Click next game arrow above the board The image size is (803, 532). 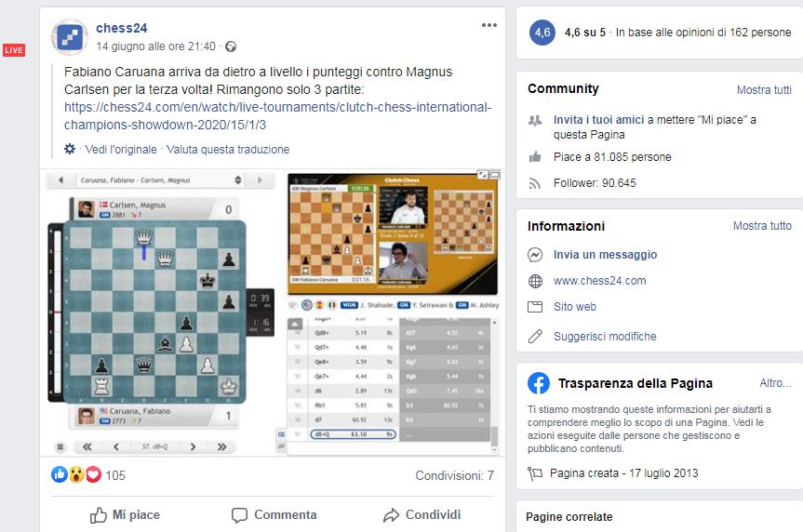point(260,180)
